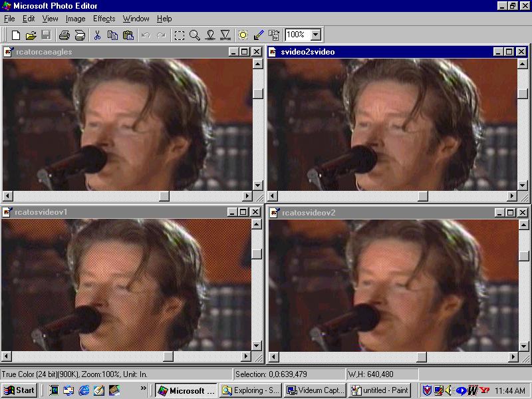
Task: Open the Image menu
Action: (x=75, y=19)
